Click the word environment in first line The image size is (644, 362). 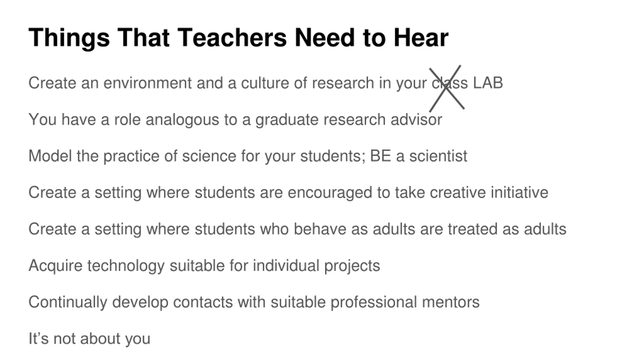tap(147, 83)
